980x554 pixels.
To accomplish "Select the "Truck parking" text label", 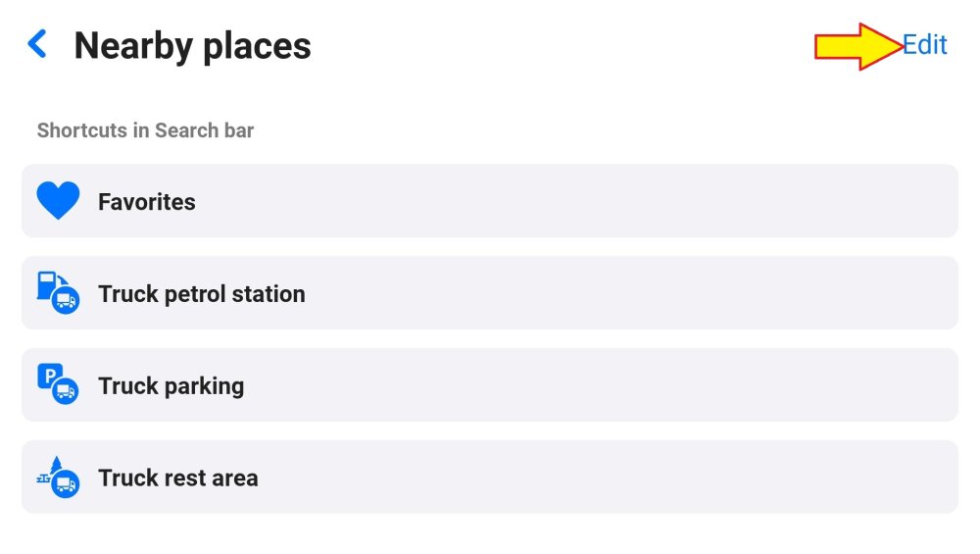I will click(x=171, y=386).
